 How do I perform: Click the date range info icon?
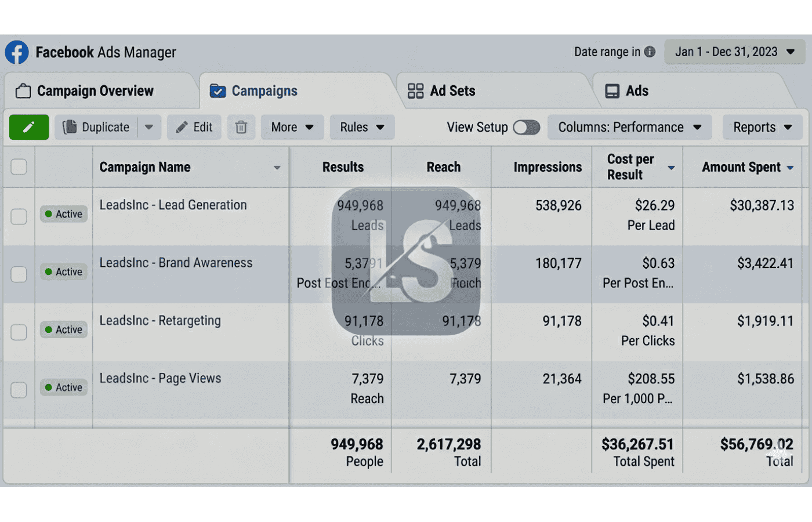coord(650,52)
